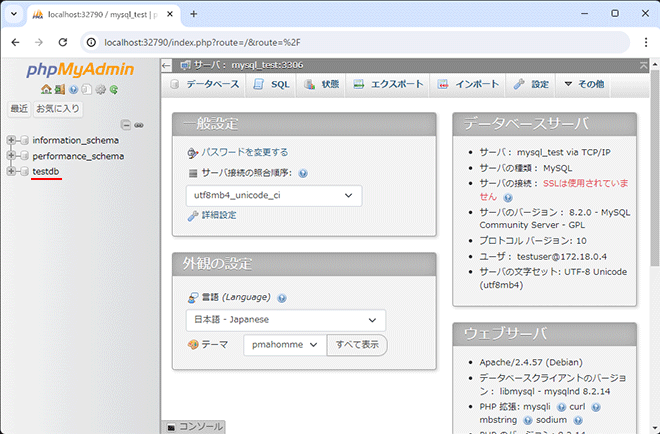Open Chrome three-dot menu

point(646,43)
